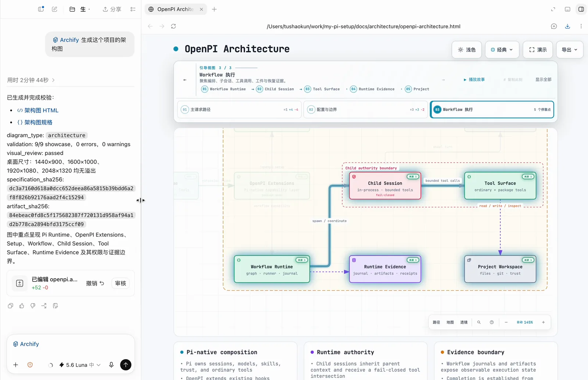Give the response a thumbs down
This screenshot has height=380, width=588.
(33, 306)
